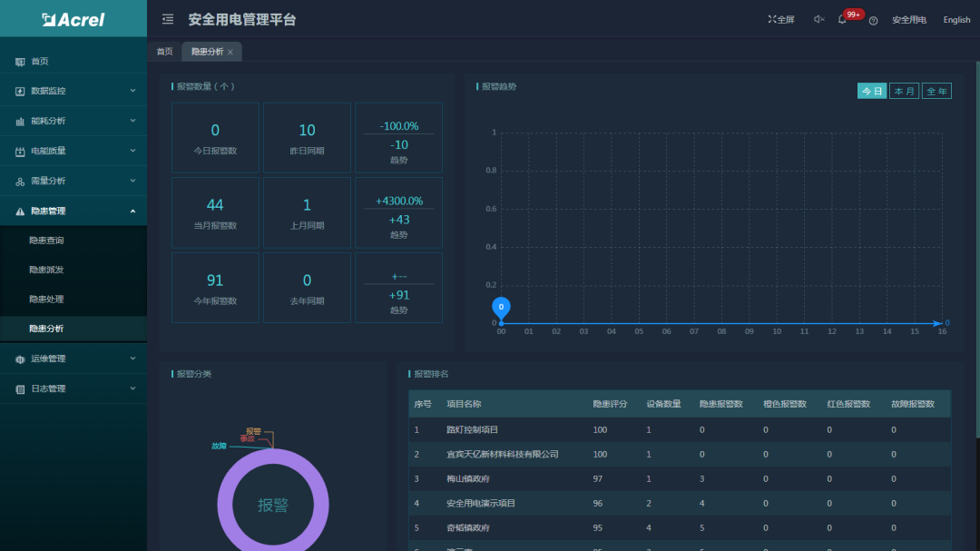
Task: Click the 能耗分析 bar chart icon
Action: pyautogui.click(x=20, y=121)
